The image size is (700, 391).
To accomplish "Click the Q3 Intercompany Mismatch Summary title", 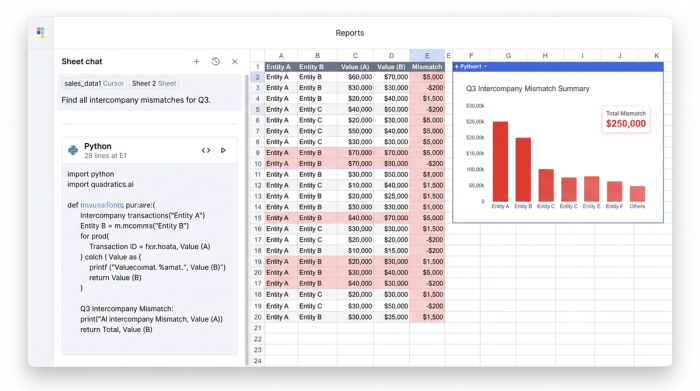I will tap(528, 89).
